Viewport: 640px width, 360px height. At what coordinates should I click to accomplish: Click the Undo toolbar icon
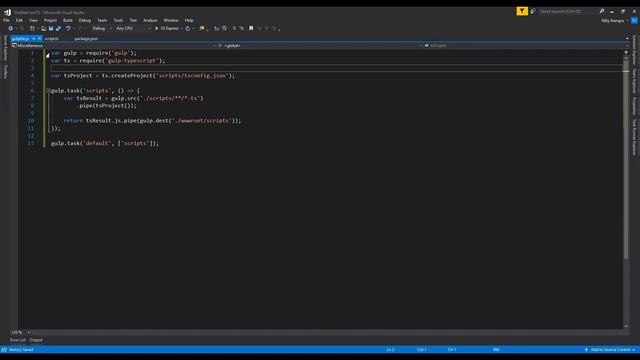pyautogui.click(x=68, y=29)
